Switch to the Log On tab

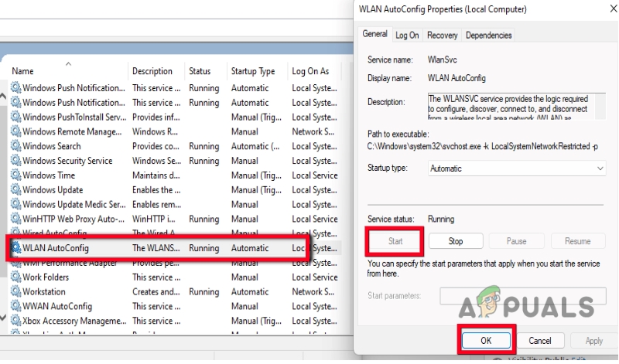click(407, 36)
